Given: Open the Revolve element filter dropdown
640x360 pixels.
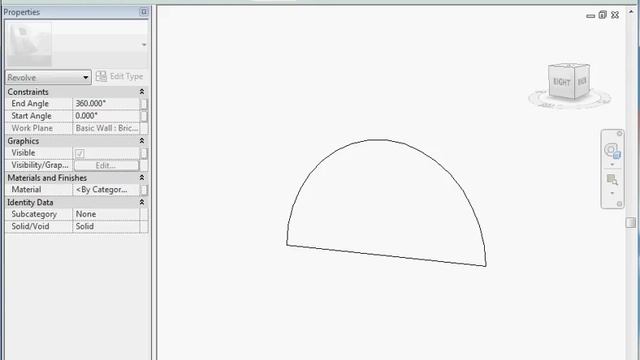Looking at the screenshot, I should point(48,77).
